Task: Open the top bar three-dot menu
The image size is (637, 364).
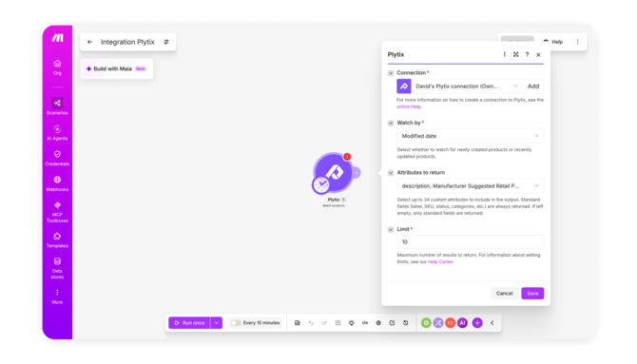Action: [x=578, y=42]
